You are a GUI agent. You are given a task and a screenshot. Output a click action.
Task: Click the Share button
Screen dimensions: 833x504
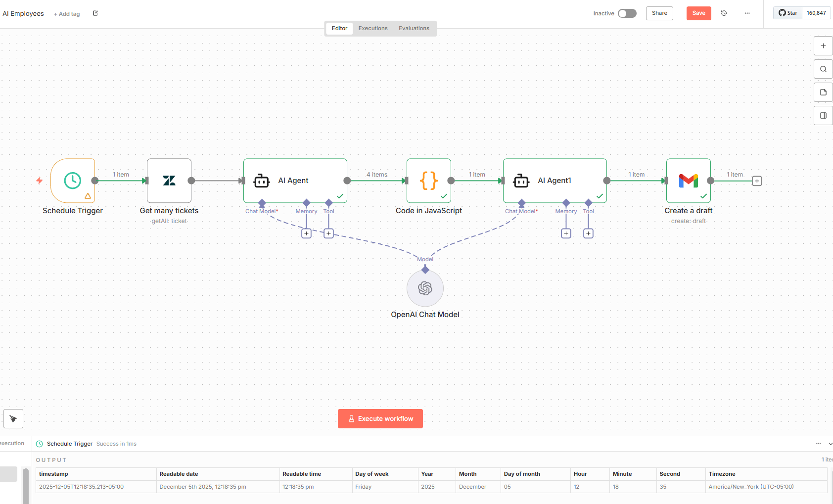[x=659, y=13]
